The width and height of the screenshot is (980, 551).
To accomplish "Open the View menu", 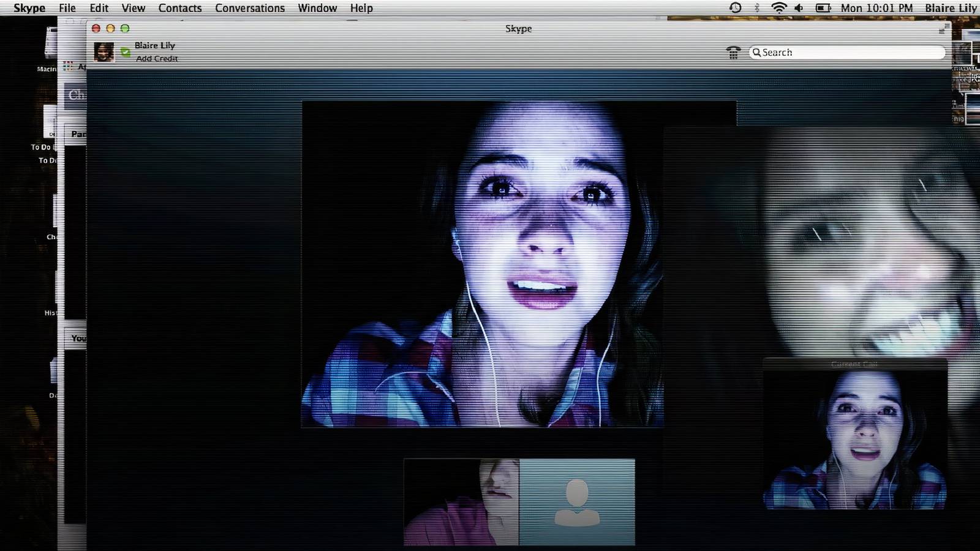I will (133, 8).
